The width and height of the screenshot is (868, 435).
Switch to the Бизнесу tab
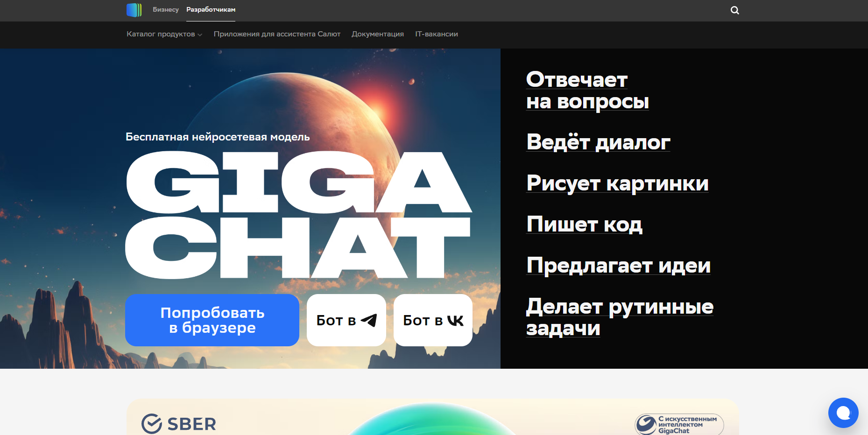166,10
